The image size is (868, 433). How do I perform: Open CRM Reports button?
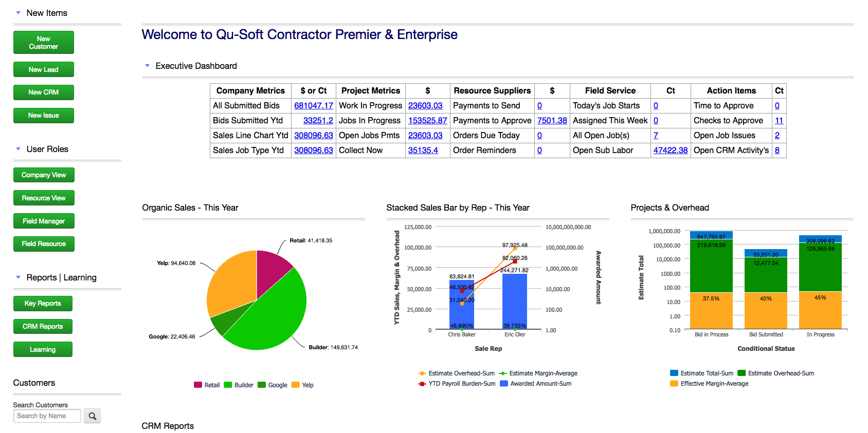(43, 327)
